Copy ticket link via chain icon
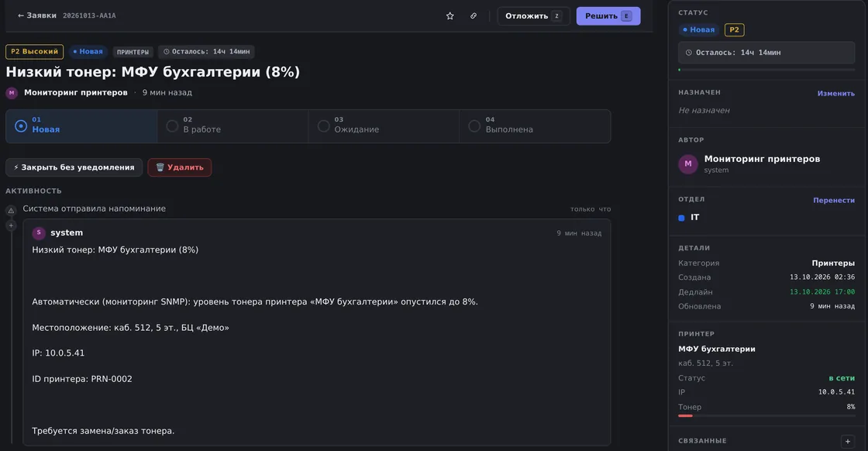This screenshot has width=868, height=451. (474, 16)
